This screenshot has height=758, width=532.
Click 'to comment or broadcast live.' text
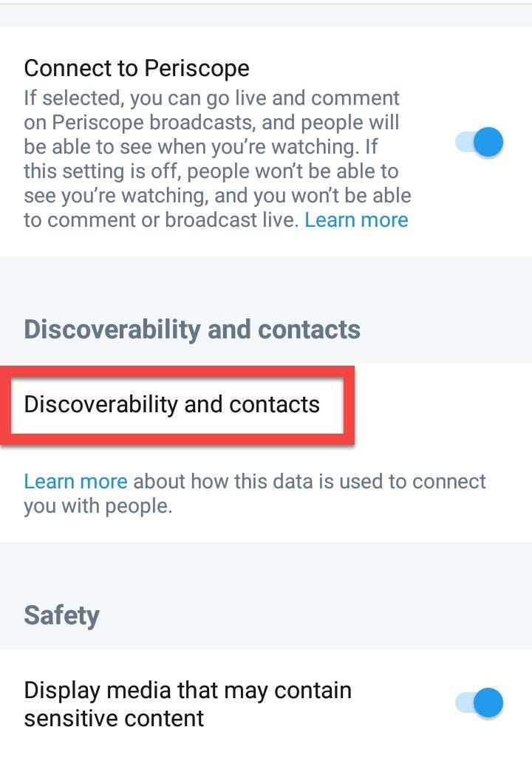pyautogui.click(x=161, y=220)
